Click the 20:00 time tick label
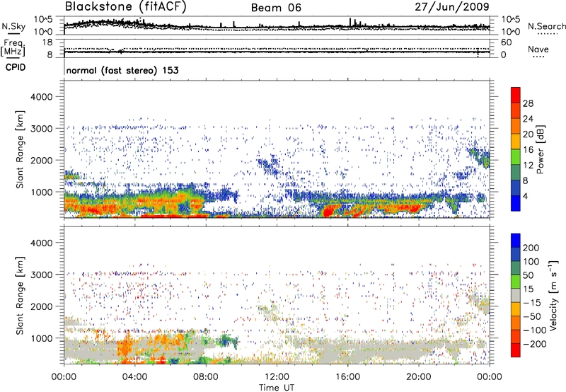This screenshot has width=566, height=392. pos(418,377)
